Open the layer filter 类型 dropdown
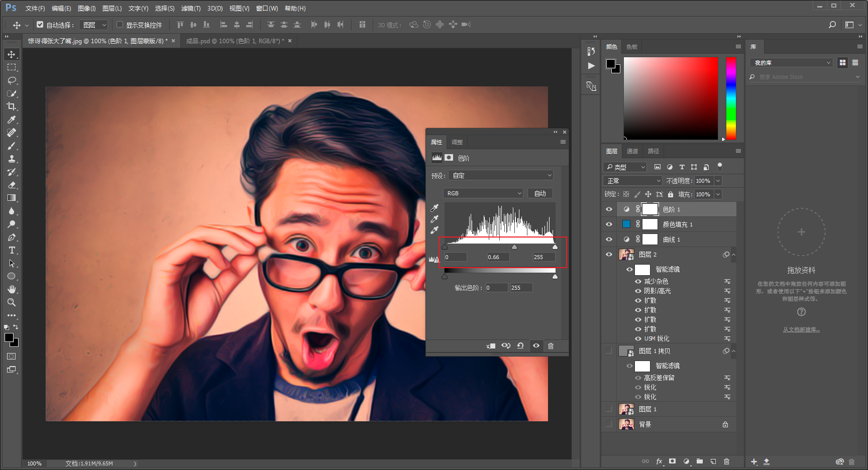The width and height of the screenshot is (868, 470). click(625, 167)
